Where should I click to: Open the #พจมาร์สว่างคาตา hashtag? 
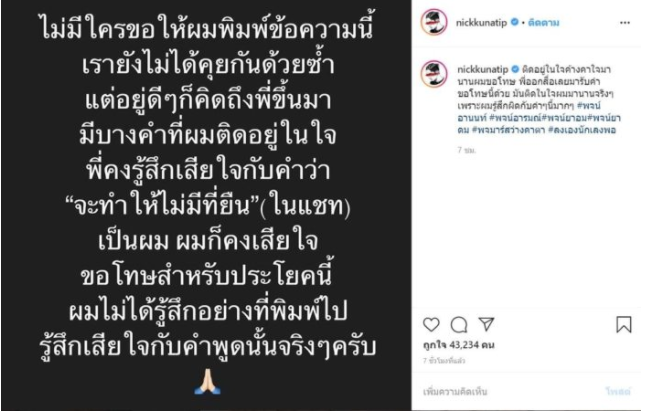click(x=508, y=130)
